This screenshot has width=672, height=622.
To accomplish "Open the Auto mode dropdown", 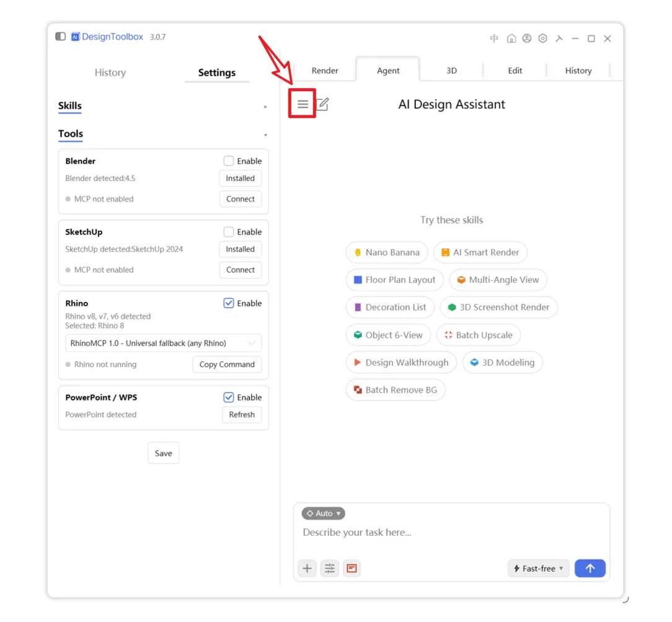I will (323, 513).
